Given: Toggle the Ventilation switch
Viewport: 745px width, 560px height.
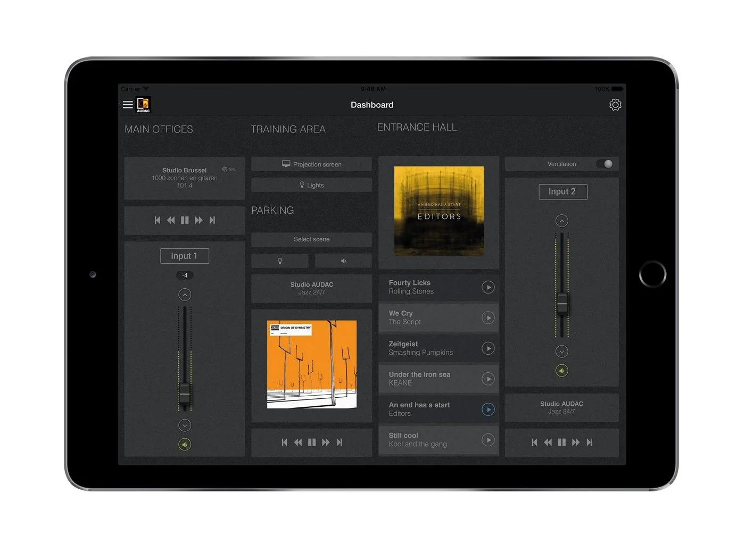Looking at the screenshot, I should [x=605, y=164].
